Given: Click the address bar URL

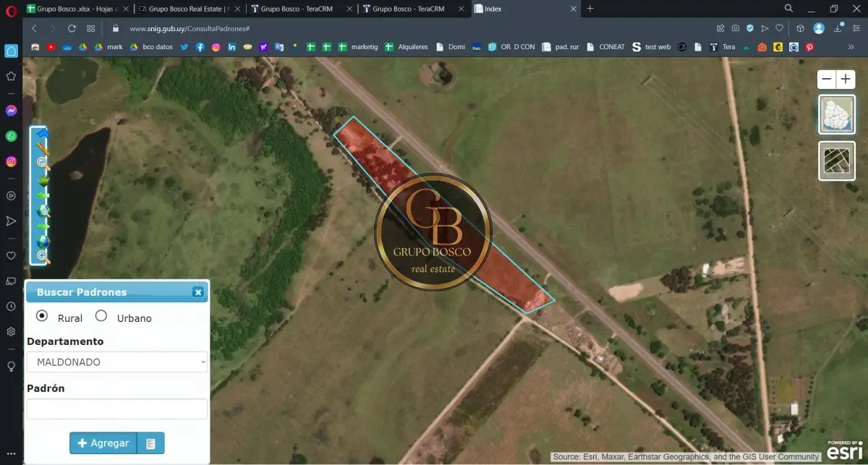Looking at the screenshot, I should (190, 28).
